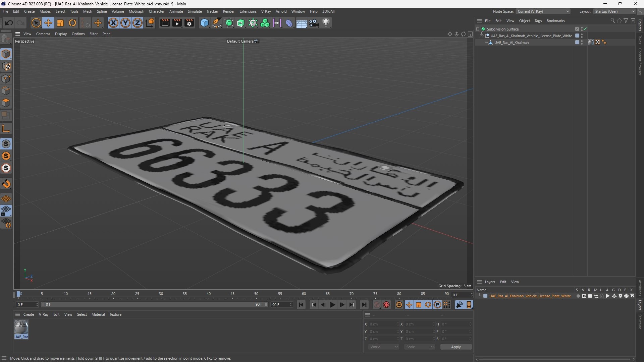Click the Play Forwards button
The image size is (644, 362).
(332, 305)
